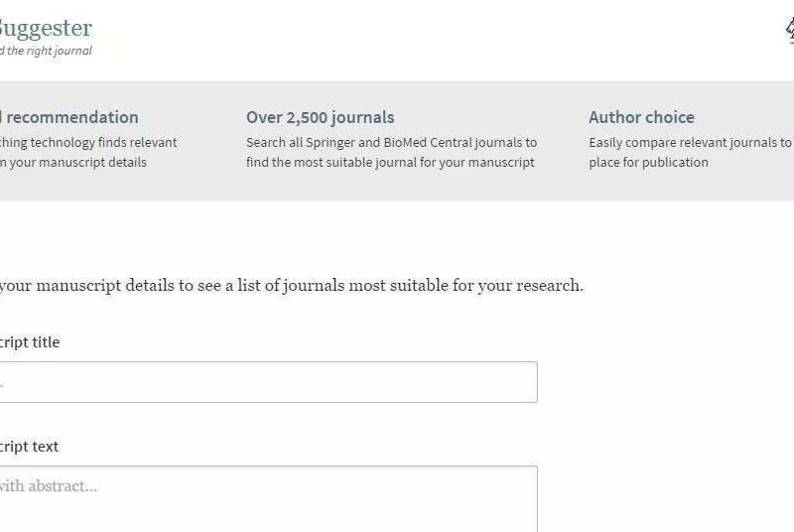The image size is (794, 532).
Task: Select the 'Over 2,500 journals' heading
Action: (x=320, y=117)
